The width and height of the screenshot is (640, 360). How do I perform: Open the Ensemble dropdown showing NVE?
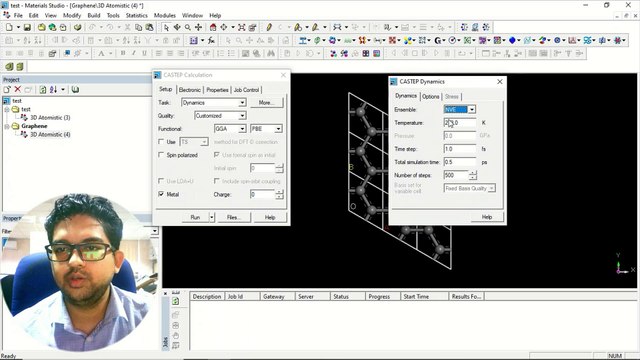472,109
